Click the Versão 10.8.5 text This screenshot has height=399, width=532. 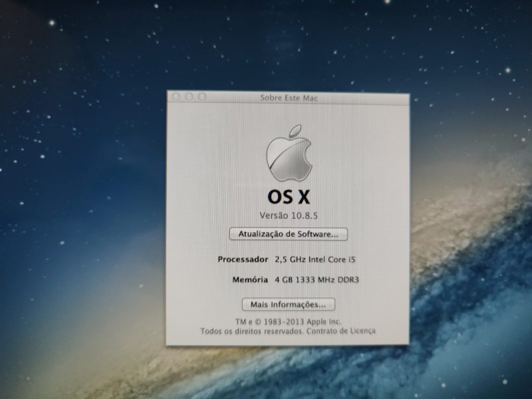coord(289,215)
